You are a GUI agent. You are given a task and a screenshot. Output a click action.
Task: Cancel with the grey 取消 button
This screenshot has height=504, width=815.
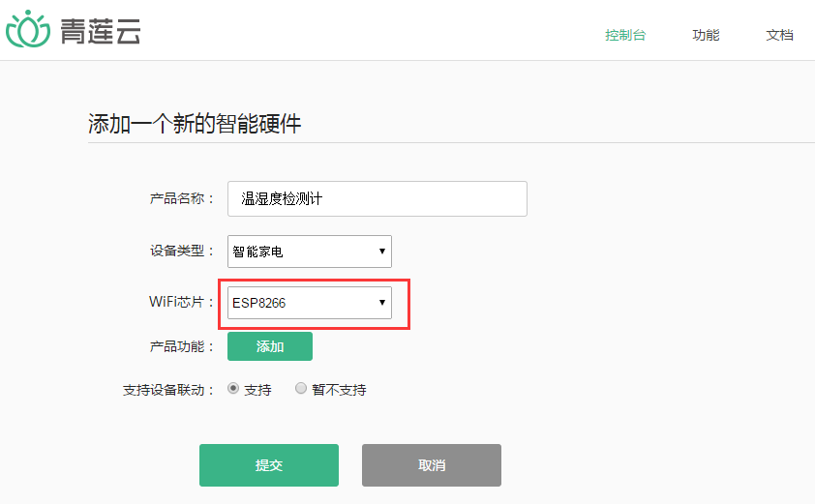[432, 465]
